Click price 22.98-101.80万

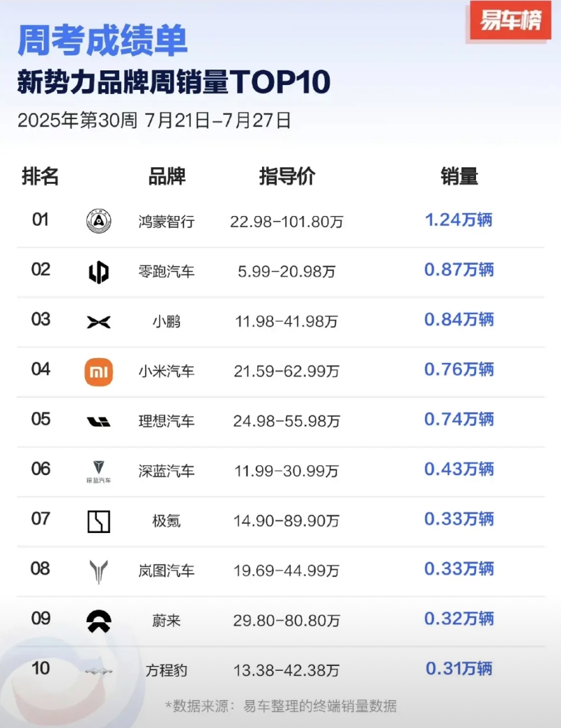click(286, 222)
